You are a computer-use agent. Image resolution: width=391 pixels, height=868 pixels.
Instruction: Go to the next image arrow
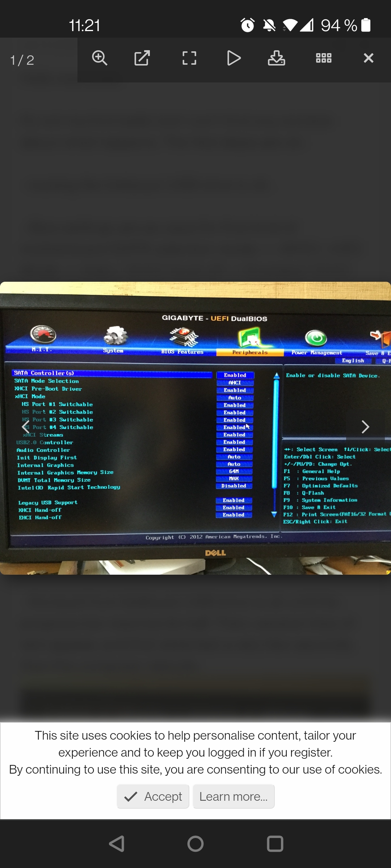pyautogui.click(x=365, y=427)
